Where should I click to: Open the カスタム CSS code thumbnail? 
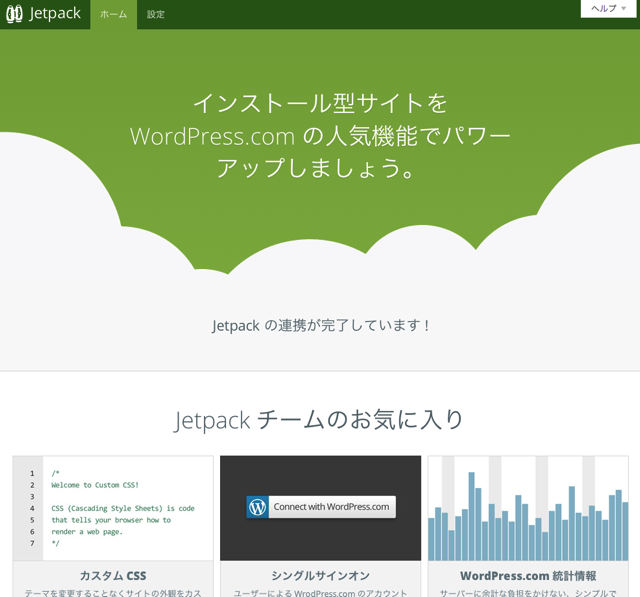point(113,508)
